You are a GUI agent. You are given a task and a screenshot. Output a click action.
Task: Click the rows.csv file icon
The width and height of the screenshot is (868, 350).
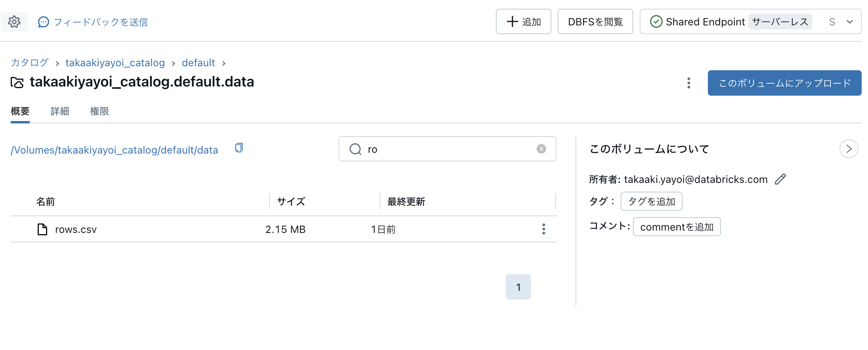point(42,229)
